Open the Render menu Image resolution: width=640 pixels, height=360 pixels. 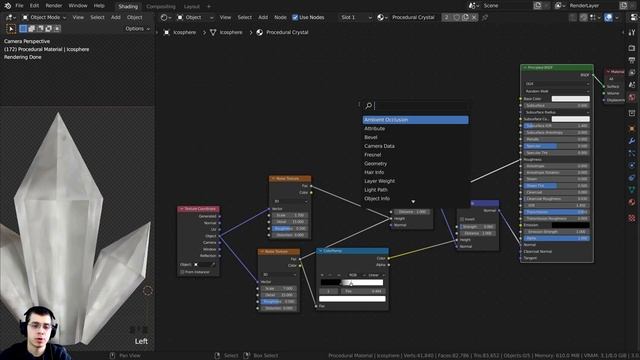click(53, 6)
